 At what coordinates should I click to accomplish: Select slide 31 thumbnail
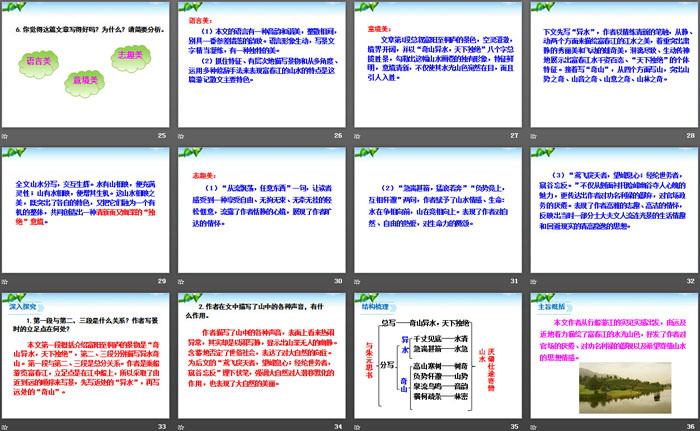(x=437, y=210)
